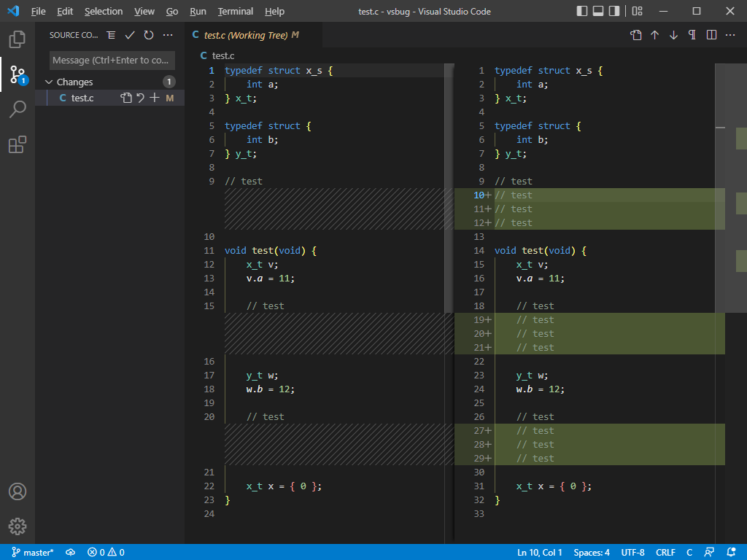The image size is (747, 560).
Task: Open the Accounts icon in activity bar
Action: click(18, 491)
